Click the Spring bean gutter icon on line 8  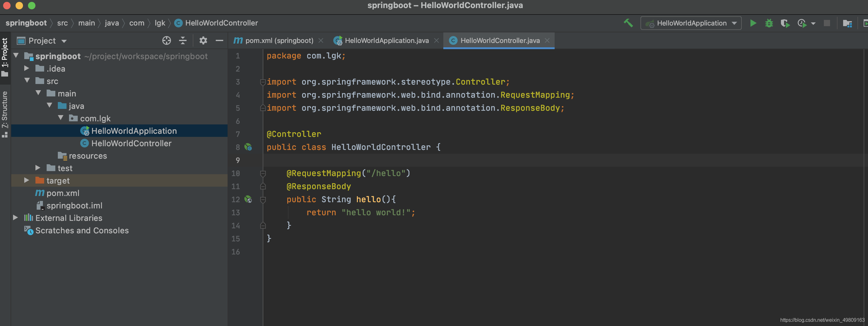[x=248, y=147]
